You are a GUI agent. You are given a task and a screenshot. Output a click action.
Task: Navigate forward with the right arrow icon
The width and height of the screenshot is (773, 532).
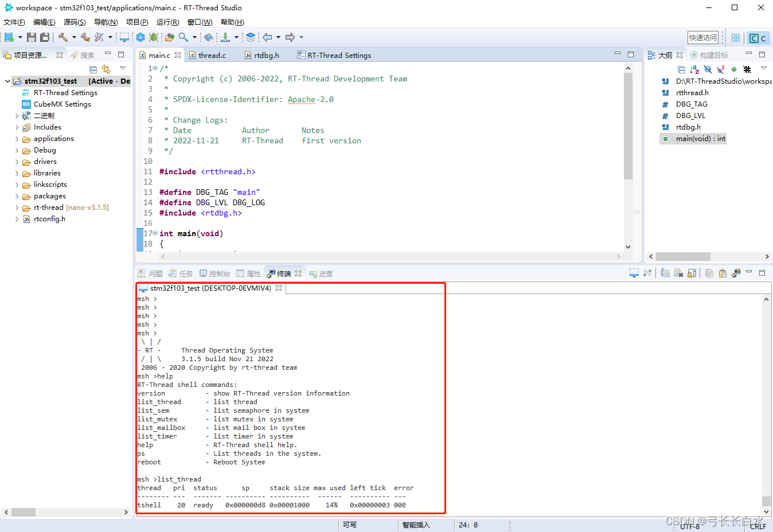click(290, 37)
